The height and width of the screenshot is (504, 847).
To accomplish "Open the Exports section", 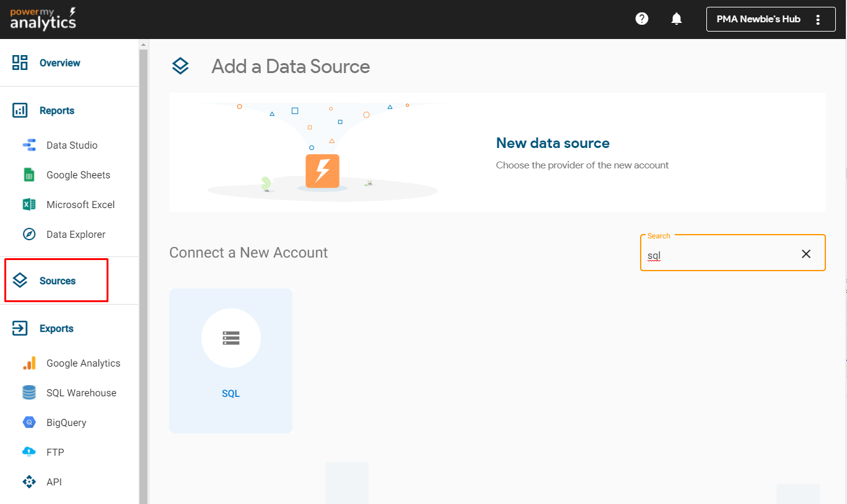I will 56,329.
